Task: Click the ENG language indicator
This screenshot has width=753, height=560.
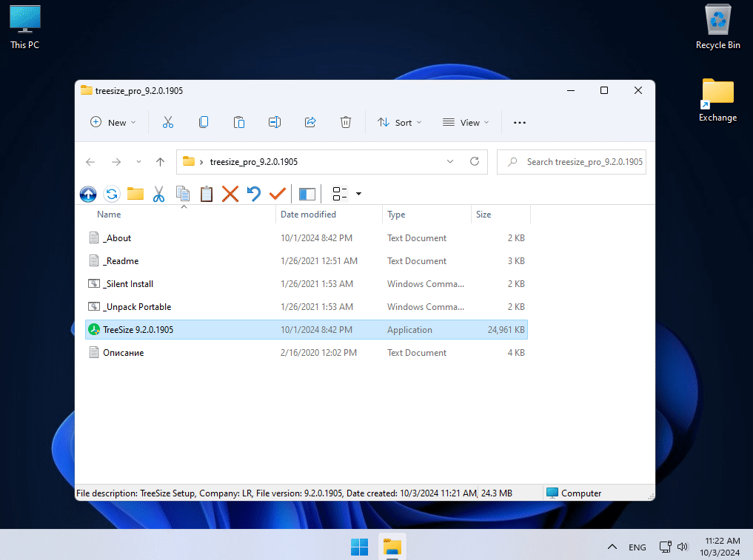Action: [637, 547]
